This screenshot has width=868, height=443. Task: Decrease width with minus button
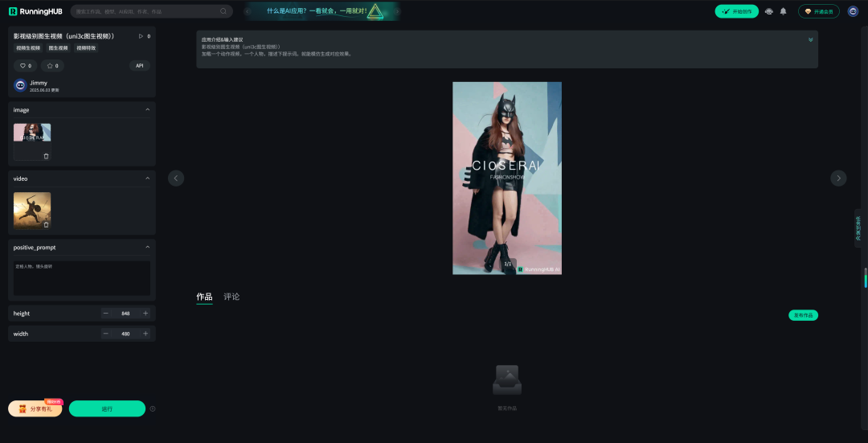pos(106,334)
